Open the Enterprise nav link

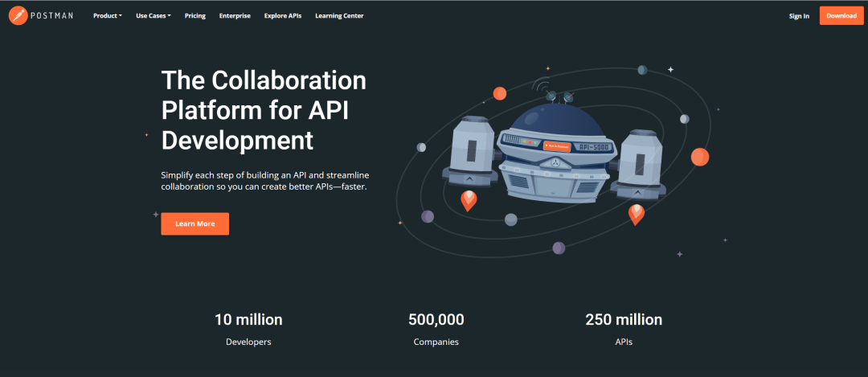click(235, 16)
